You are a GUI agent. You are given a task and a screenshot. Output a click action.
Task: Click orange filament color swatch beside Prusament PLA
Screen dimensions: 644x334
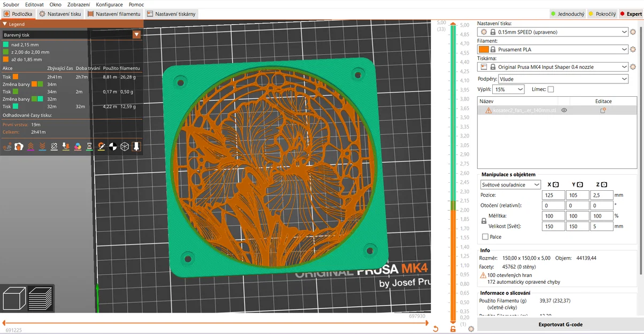483,50
